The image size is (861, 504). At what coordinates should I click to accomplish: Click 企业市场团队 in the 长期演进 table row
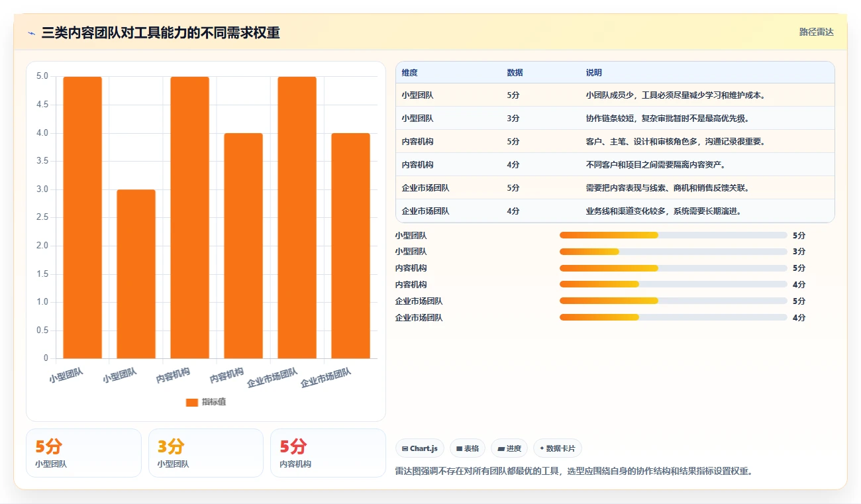[425, 211]
